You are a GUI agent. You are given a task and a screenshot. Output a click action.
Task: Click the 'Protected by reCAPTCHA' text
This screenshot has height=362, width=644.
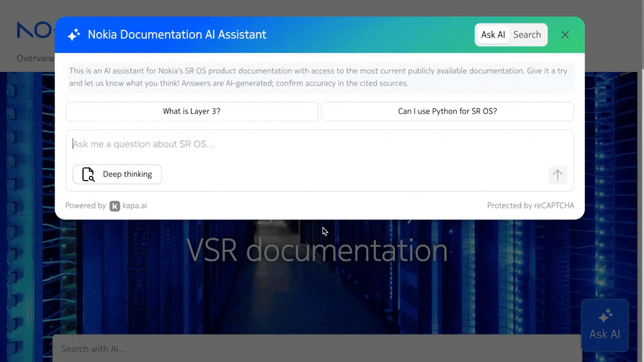(530, 206)
